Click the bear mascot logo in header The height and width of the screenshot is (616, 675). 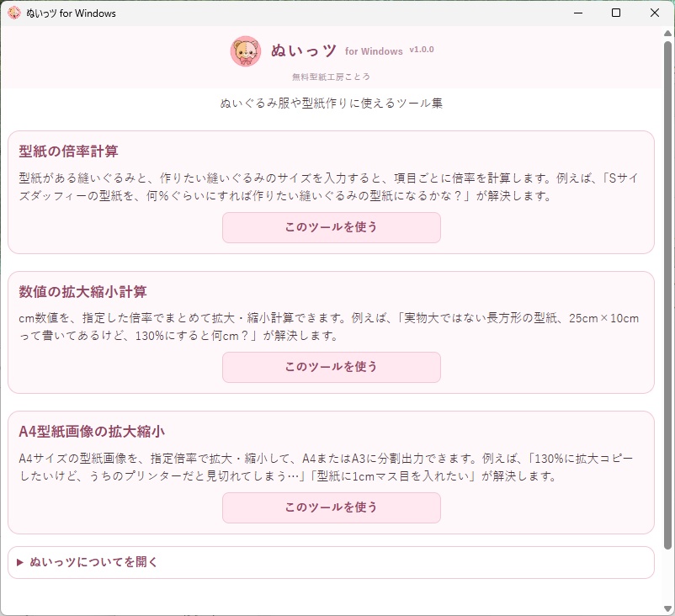(246, 51)
